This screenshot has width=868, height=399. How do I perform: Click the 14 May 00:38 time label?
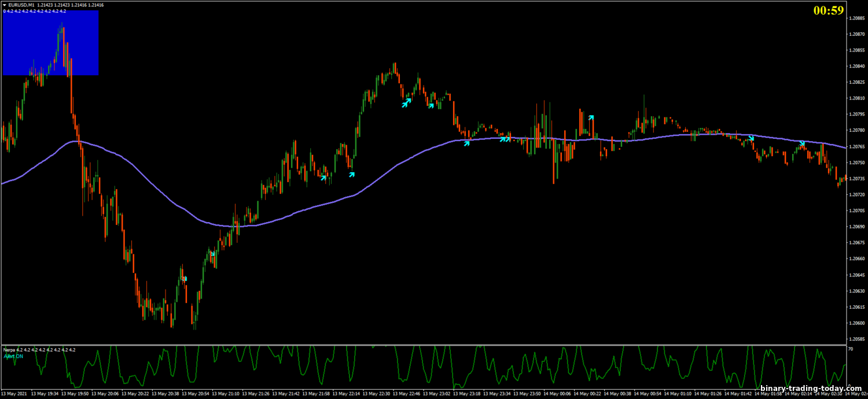pyautogui.click(x=617, y=394)
